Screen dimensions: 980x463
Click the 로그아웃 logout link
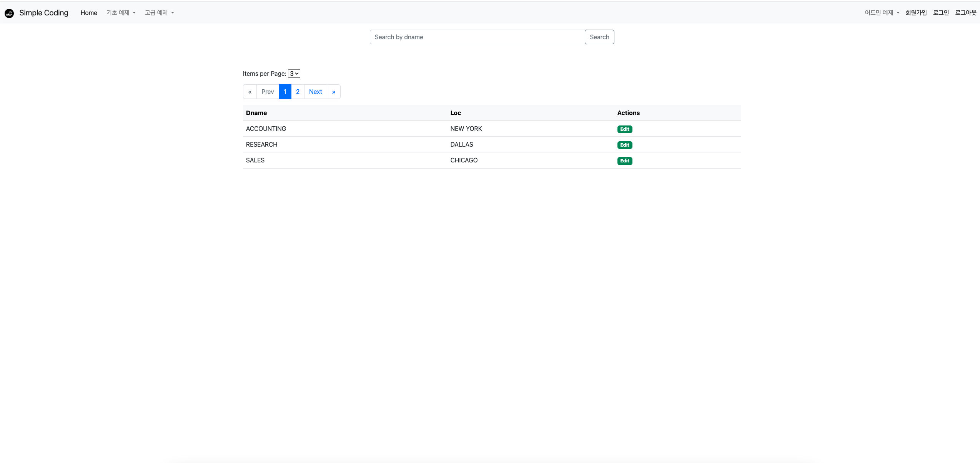965,13
